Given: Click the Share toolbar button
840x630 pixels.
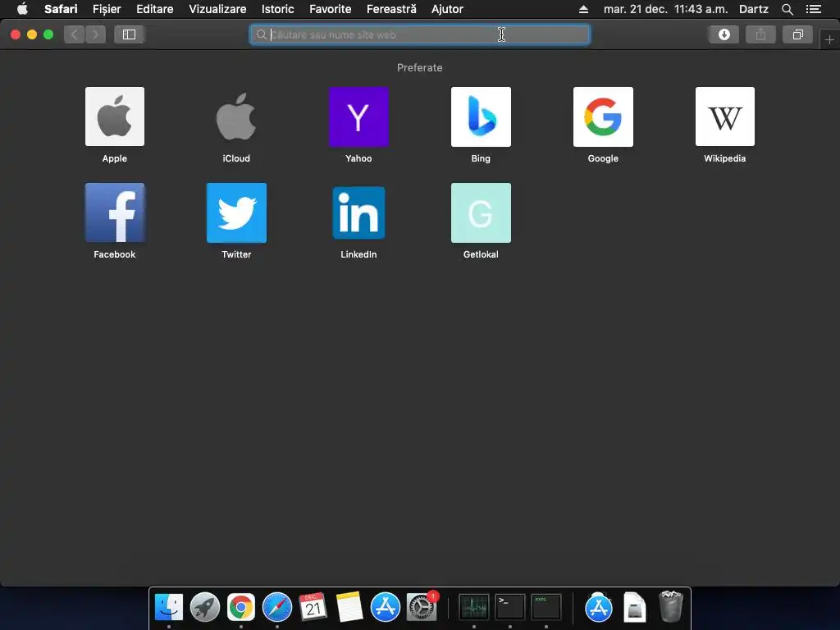Looking at the screenshot, I should (x=760, y=34).
